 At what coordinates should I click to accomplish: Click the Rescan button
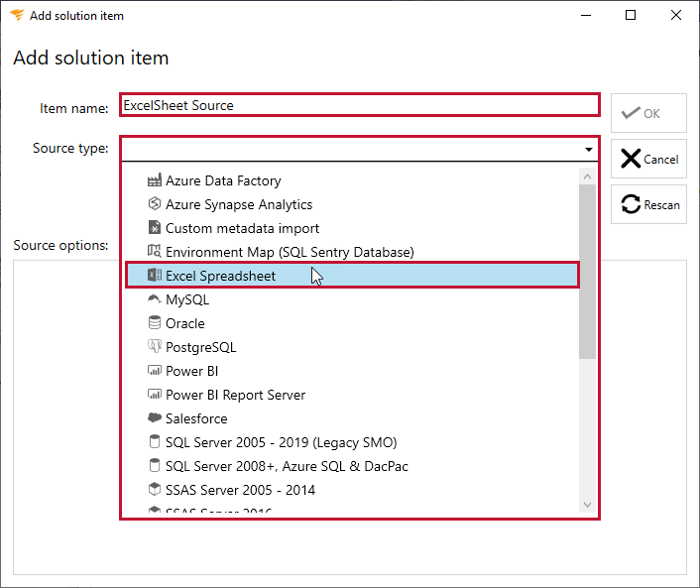(648, 204)
